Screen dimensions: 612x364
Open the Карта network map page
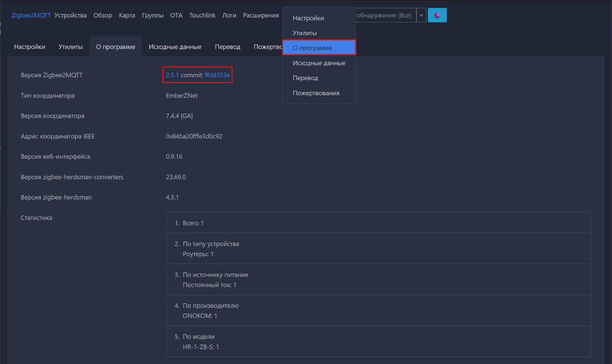pos(127,15)
